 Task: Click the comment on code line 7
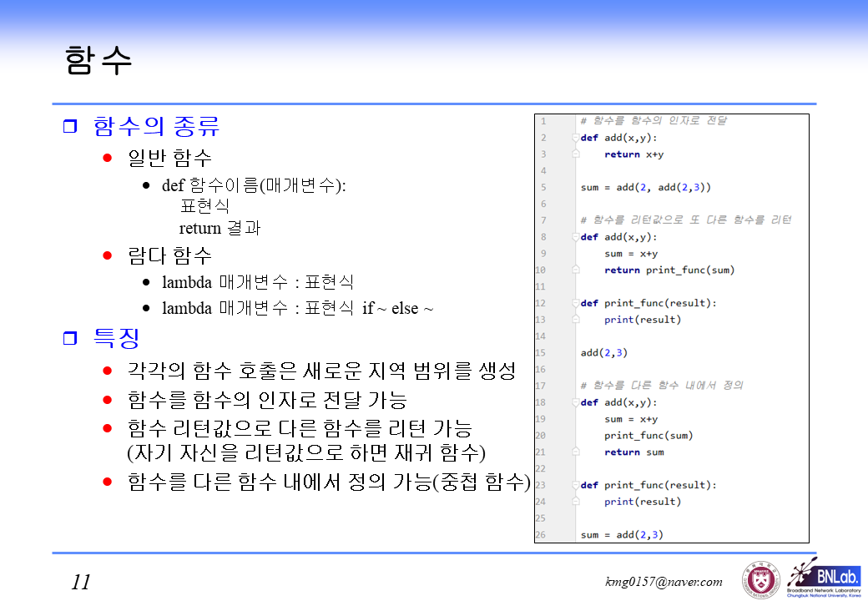(686, 220)
